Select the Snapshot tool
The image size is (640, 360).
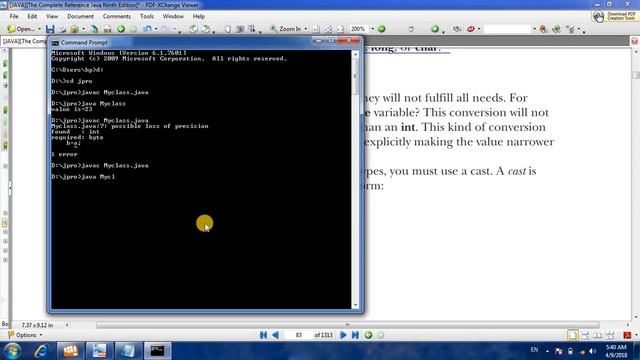[x=240, y=29]
